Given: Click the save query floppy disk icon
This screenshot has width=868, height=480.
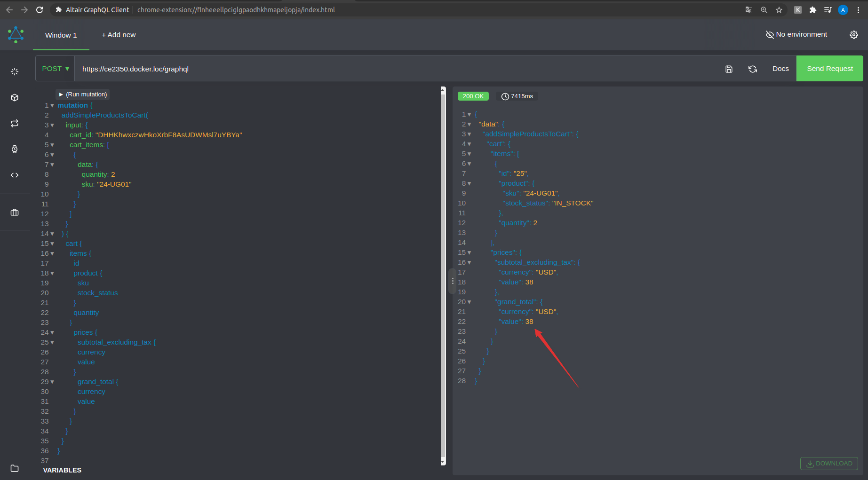Looking at the screenshot, I should (729, 69).
